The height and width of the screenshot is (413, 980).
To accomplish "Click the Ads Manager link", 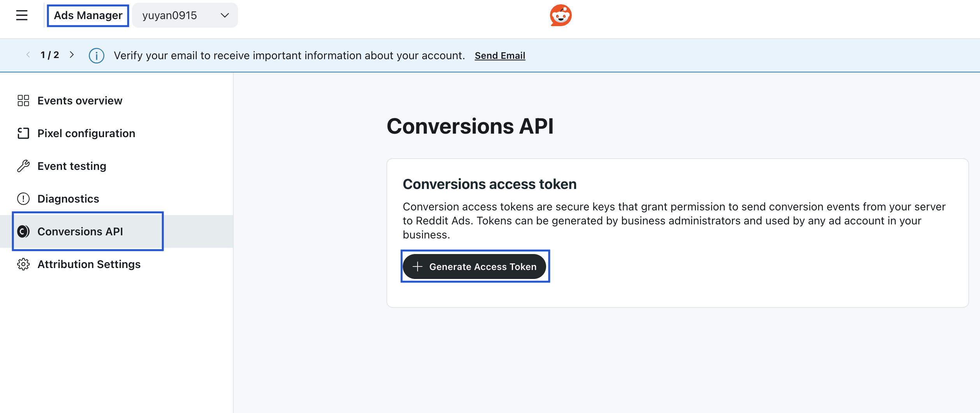I will [88, 16].
